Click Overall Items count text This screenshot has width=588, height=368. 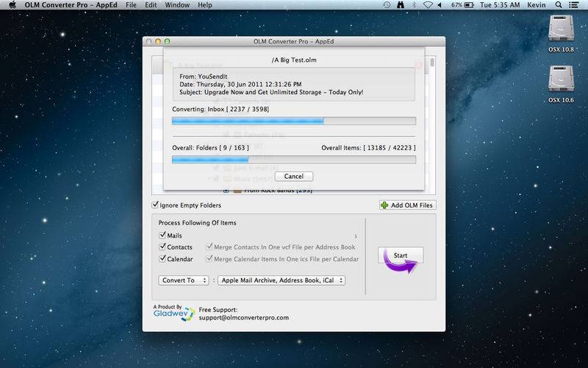[x=368, y=148]
